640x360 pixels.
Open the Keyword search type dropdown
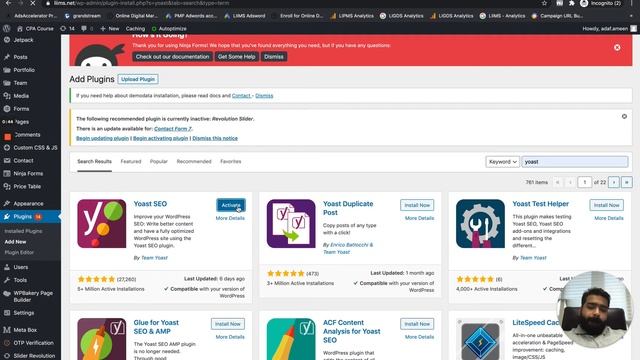pyautogui.click(x=502, y=162)
